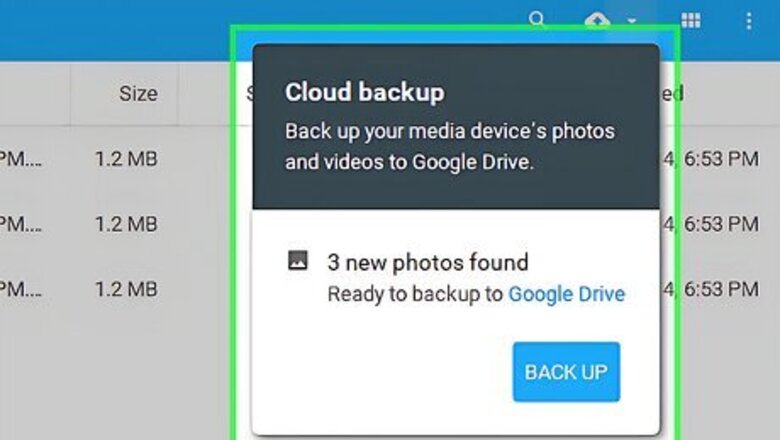Image resolution: width=780 pixels, height=440 pixels.
Task: Open the three-dot more options menu
Action: tap(749, 20)
